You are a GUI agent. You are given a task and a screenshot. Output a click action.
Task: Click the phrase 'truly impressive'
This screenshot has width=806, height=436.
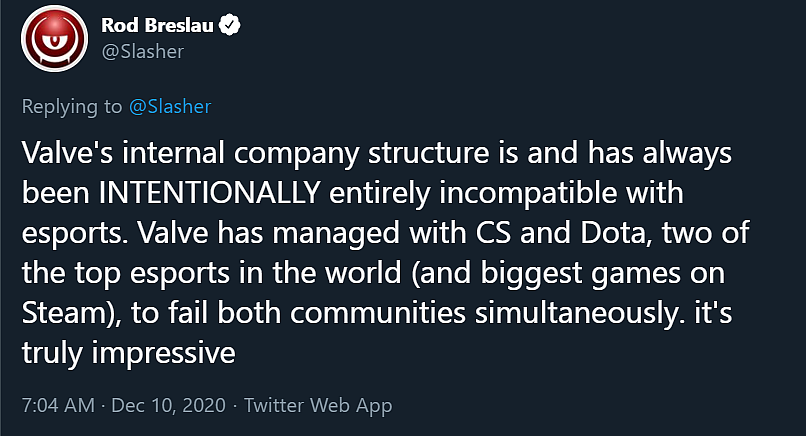coord(129,354)
